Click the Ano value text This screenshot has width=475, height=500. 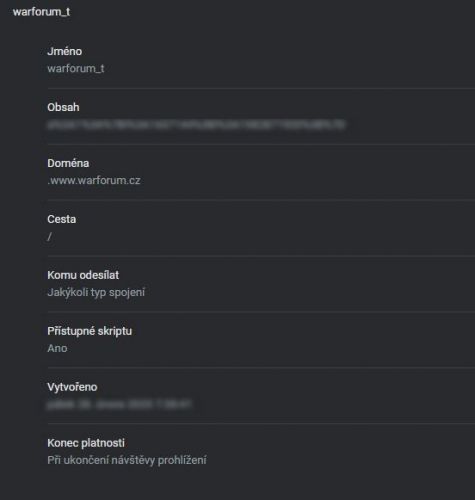coord(57,348)
